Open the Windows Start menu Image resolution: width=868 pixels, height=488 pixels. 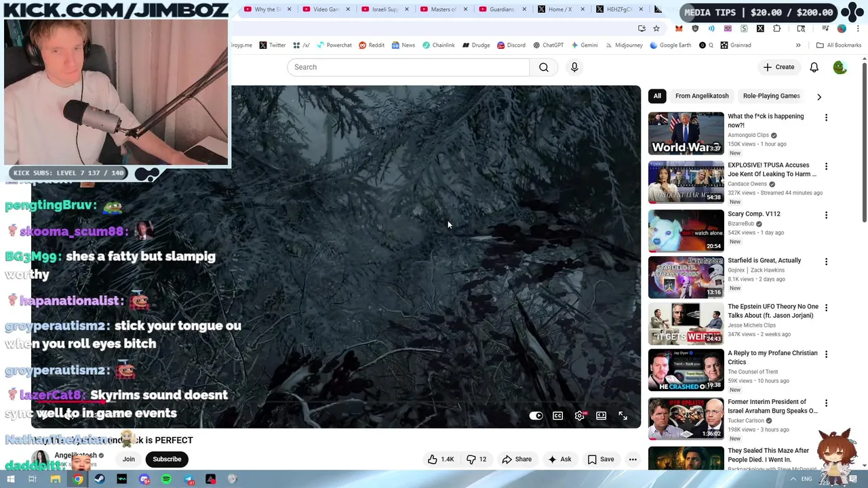11,479
